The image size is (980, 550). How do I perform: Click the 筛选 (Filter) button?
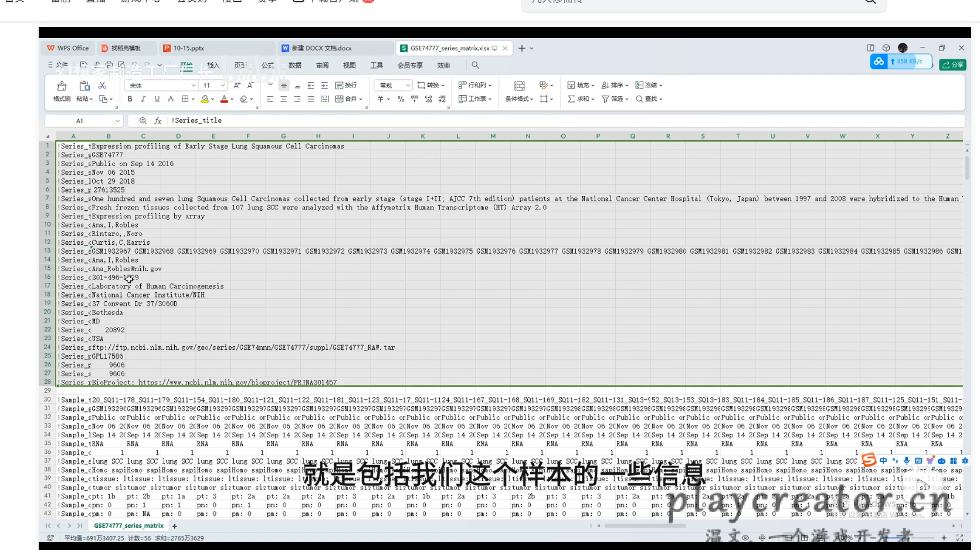(612, 99)
